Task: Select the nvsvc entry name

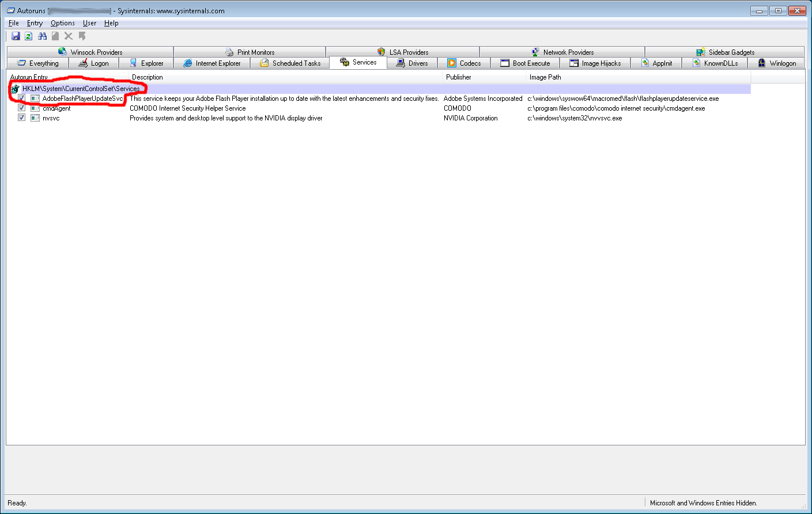Action: coord(51,118)
